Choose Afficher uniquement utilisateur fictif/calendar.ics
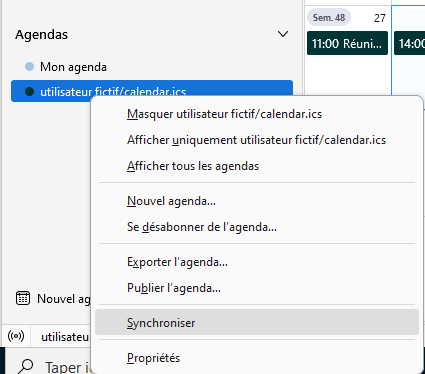Viewport: 425px width, 374px height. [257, 140]
